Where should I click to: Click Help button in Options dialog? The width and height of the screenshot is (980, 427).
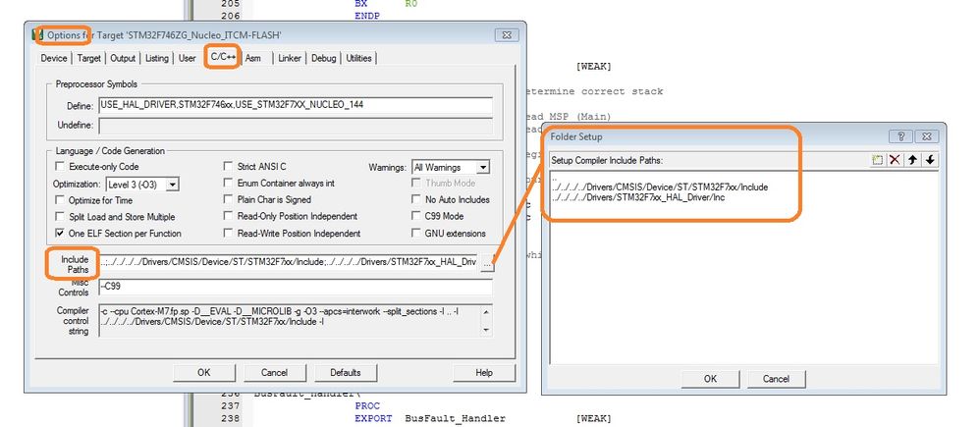484,373
